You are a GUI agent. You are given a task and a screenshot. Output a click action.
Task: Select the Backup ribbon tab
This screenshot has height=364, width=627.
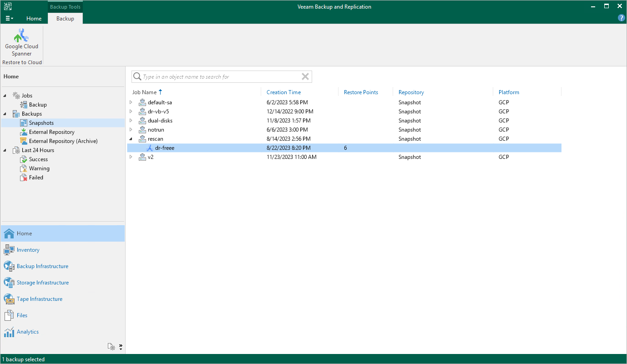coord(65,19)
